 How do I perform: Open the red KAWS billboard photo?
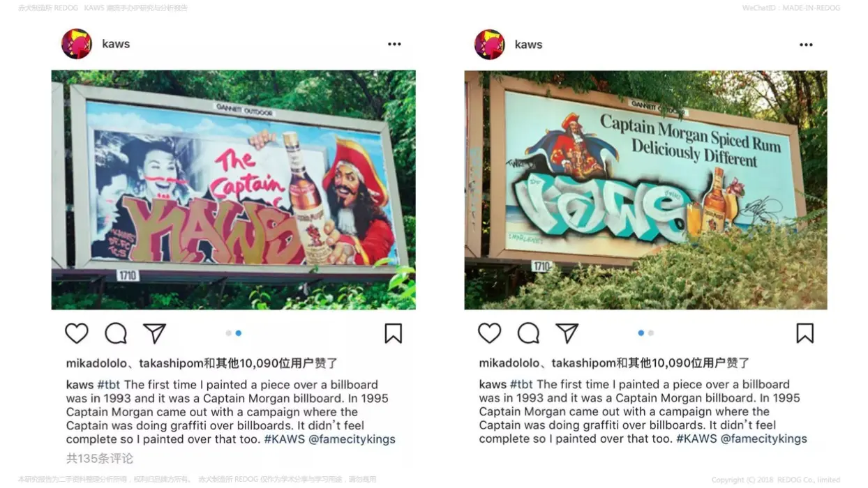click(234, 190)
